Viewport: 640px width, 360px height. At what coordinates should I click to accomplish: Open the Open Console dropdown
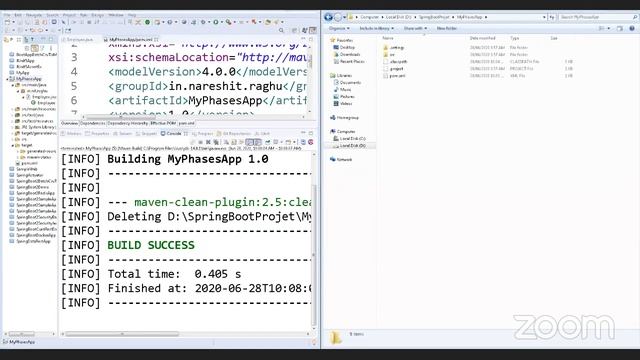coord(294,142)
